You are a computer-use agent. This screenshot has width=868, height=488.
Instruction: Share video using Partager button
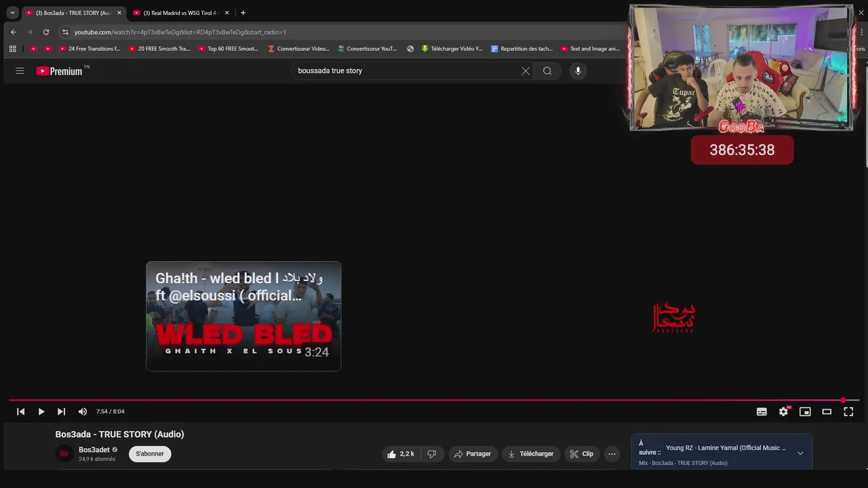point(473,454)
